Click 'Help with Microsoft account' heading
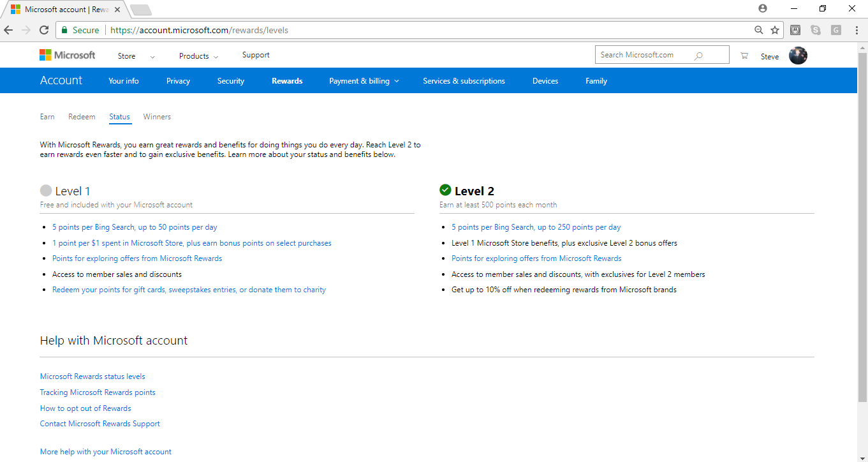Screen dimensions: 868x462 click(x=114, y=341)
